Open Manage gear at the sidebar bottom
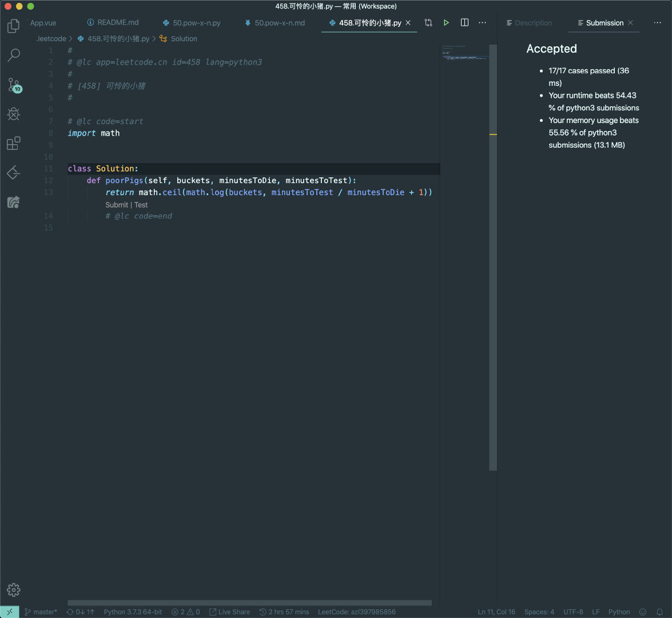This screenshot has height=618, width=672. [13, 590]
